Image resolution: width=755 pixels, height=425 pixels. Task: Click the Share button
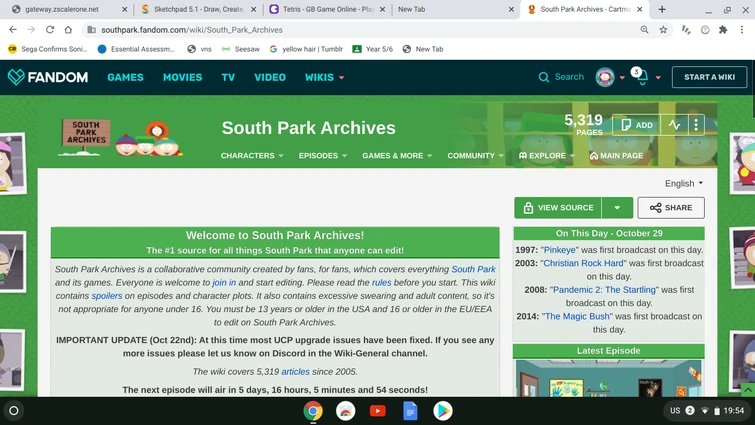point(671,207)
